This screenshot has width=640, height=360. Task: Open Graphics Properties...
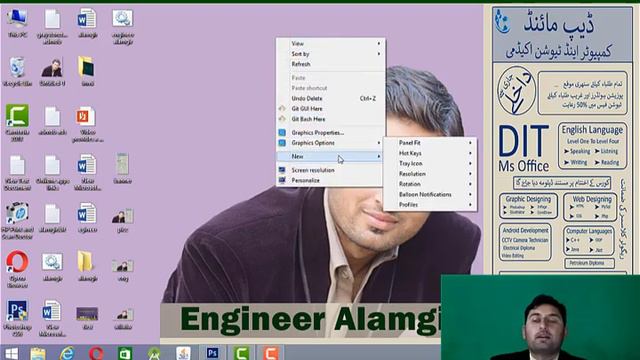tap(330, 133)
